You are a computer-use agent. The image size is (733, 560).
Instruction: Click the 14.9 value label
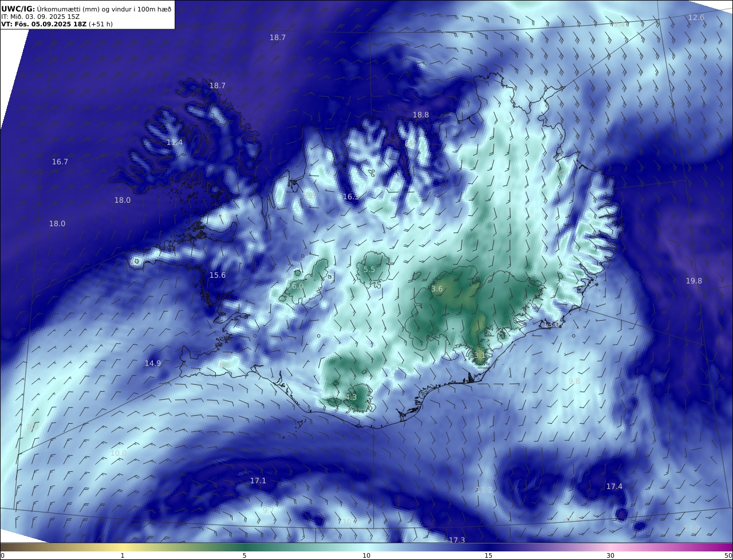153,364
